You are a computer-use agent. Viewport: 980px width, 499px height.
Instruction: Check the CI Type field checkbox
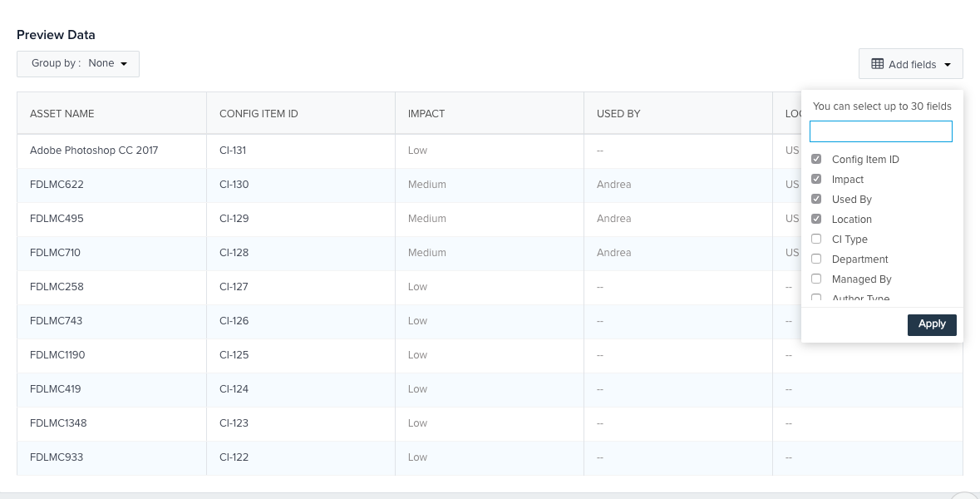point(816,239)
